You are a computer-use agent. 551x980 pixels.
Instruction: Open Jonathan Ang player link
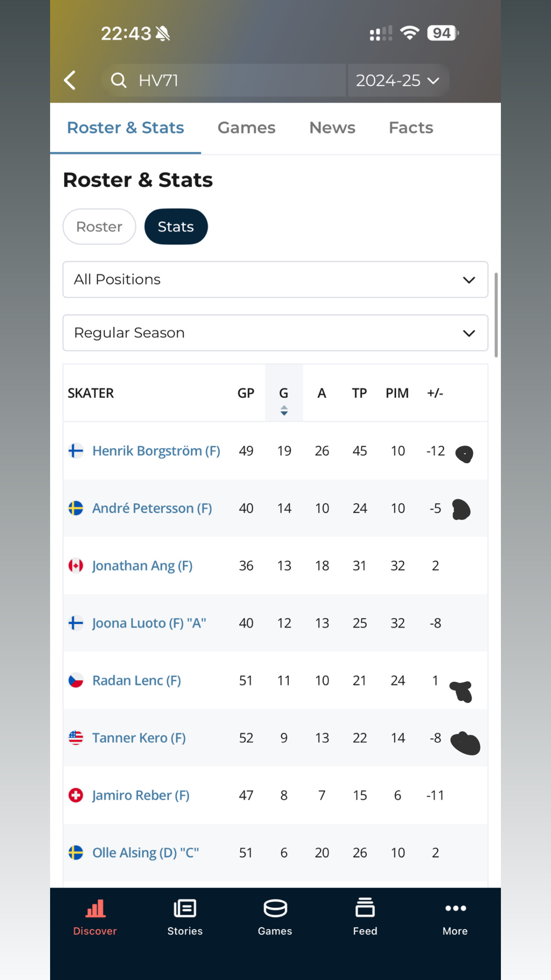click(142, 566)
